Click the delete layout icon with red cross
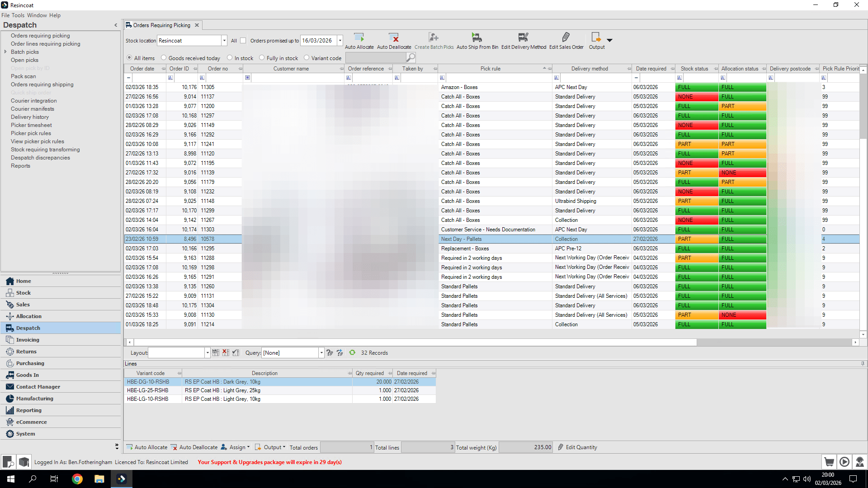The width and height of the screenshot is (868, 488). pos(226,353)
